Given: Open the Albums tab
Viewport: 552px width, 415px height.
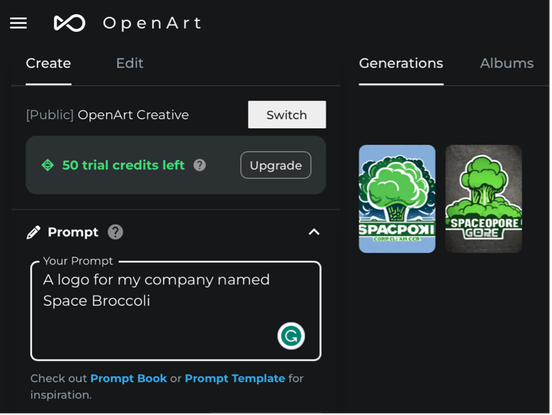Looking at the screenshot, I should 507,63.
